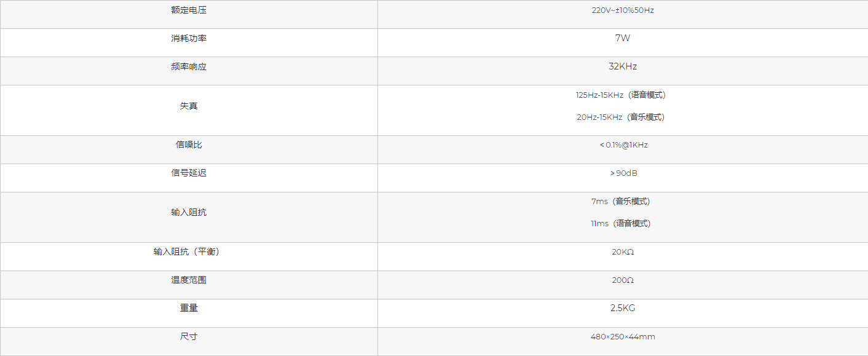Select 20Hz-15KHz (音乐模式) text
The width and height of the screenshot is (868, 356).
coord(621,117)
